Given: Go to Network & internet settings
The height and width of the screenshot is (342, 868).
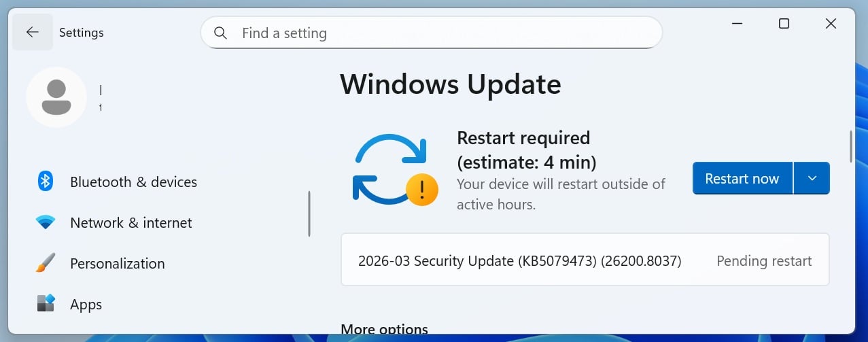Looking at the screenshot, I should (x=131, y=223).
